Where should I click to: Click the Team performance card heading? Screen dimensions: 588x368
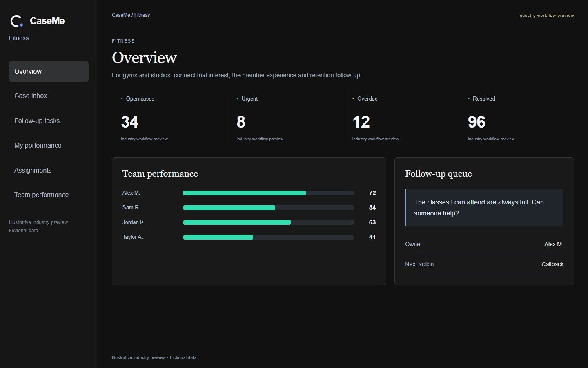click(x=160, y=174)
